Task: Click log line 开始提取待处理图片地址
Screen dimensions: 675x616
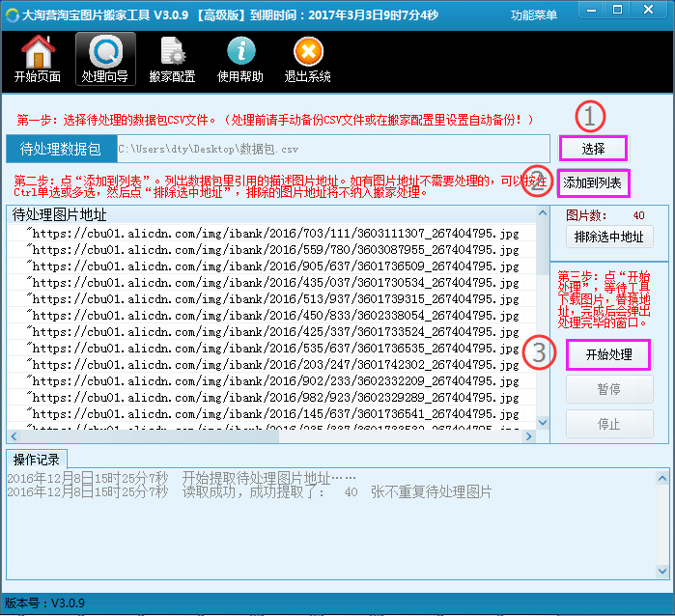Action: [183, 478]
